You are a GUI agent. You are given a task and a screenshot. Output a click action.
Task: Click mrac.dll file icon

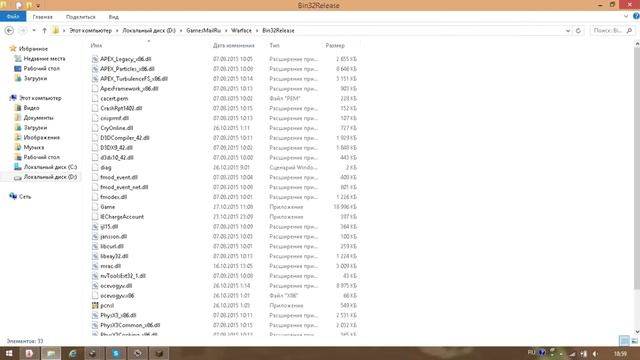pyautogui.click(x=95, y=266)
